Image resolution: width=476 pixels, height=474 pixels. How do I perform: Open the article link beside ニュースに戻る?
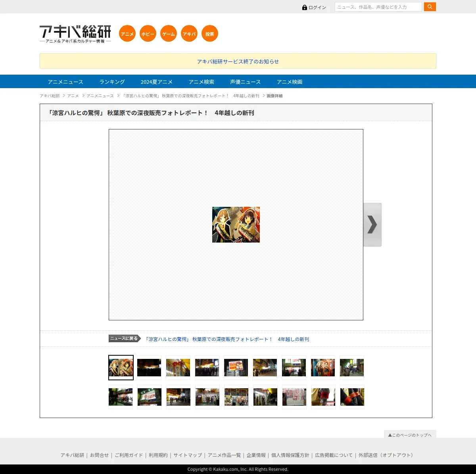coord(227,339)
